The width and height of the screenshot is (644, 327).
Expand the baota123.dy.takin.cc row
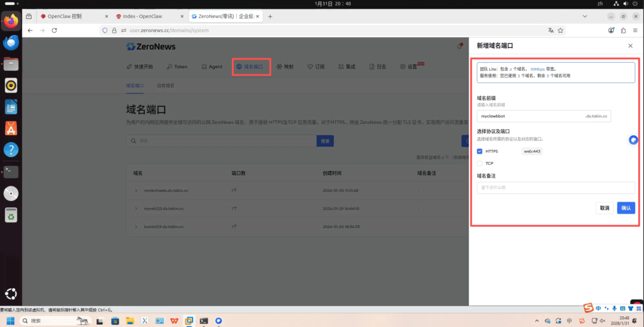[136, 226]
